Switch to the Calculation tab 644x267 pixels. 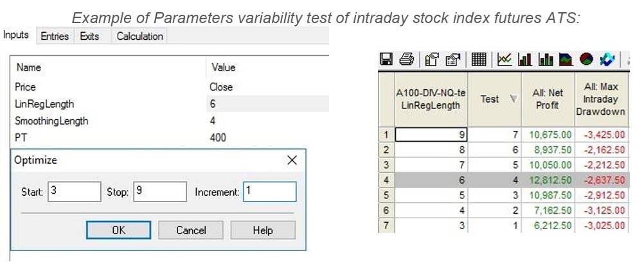click(139, 36)
